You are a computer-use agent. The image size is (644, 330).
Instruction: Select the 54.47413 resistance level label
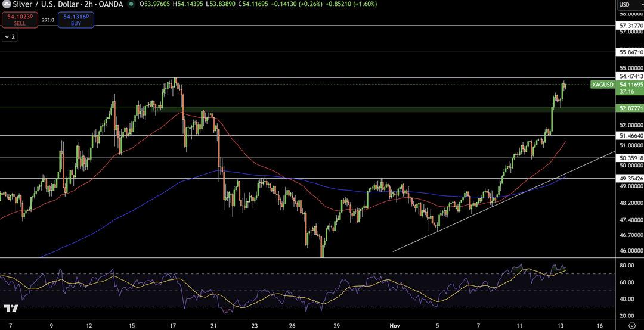630,77
